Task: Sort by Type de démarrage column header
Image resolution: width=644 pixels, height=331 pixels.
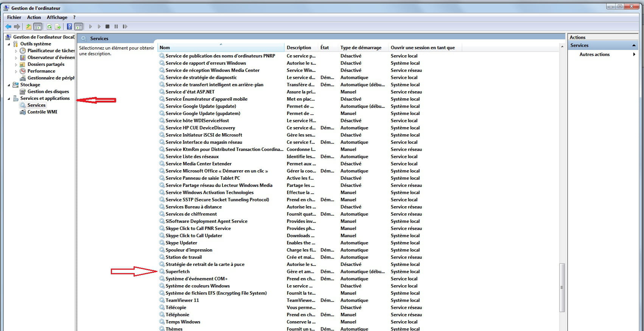Action: pos(364,48)
